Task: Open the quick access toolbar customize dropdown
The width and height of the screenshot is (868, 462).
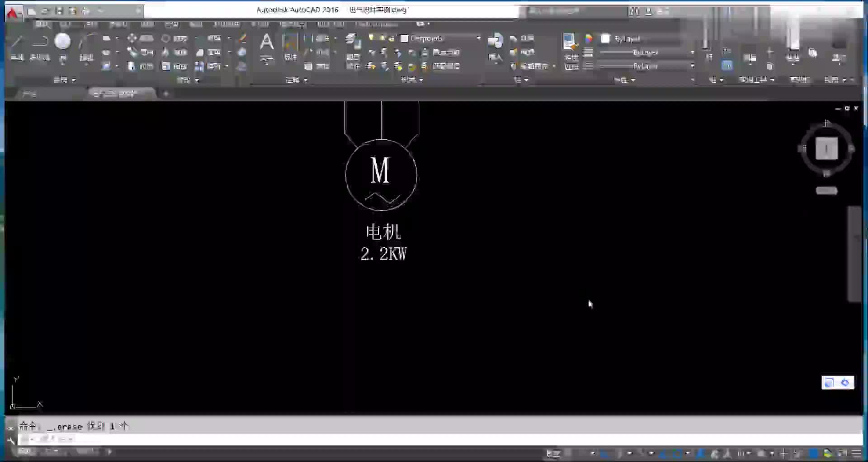Action: point(138,11)
